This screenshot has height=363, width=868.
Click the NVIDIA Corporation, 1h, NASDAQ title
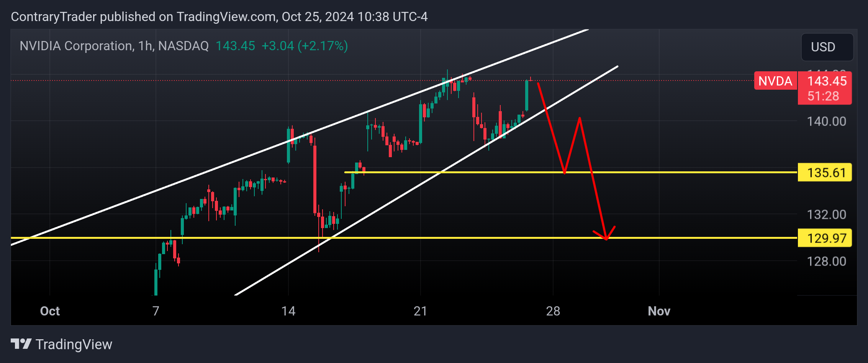click(114, 46)
